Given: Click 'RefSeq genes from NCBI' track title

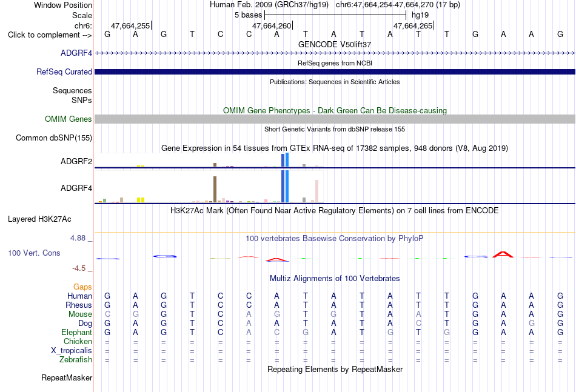Looking at the screenshot, I should (x=335, y=63).
